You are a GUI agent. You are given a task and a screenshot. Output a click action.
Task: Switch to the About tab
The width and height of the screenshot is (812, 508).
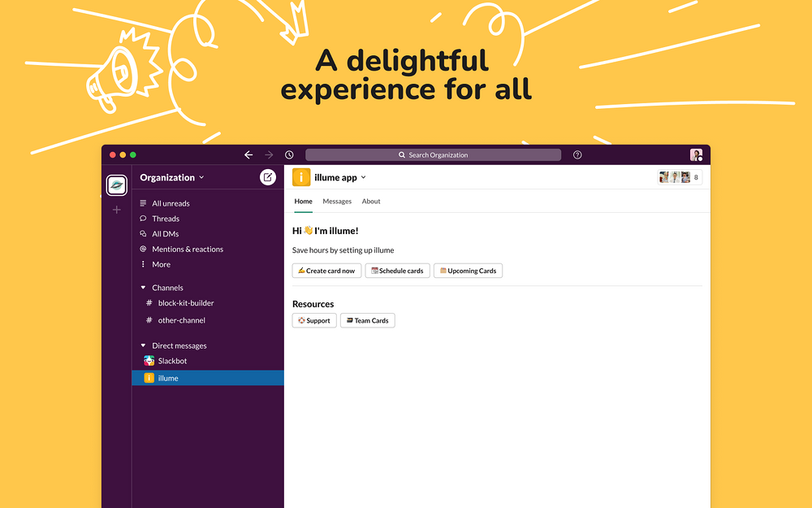coord(371,201)
